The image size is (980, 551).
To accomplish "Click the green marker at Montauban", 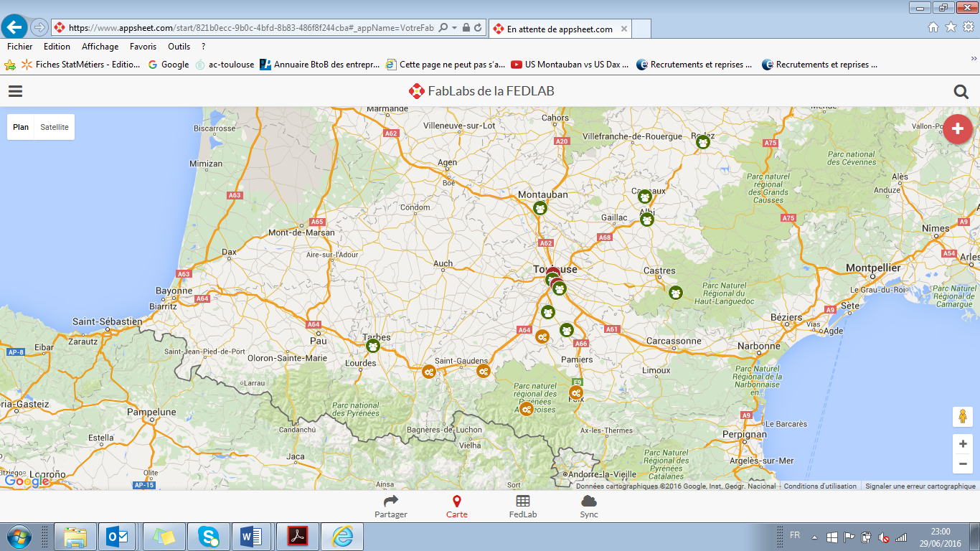I will click(540, 208).
